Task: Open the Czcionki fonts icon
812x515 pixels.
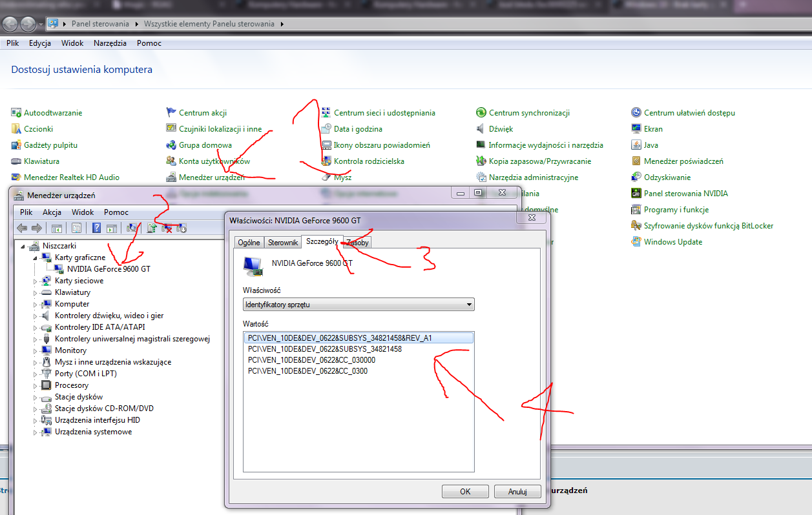Action: 16,129
